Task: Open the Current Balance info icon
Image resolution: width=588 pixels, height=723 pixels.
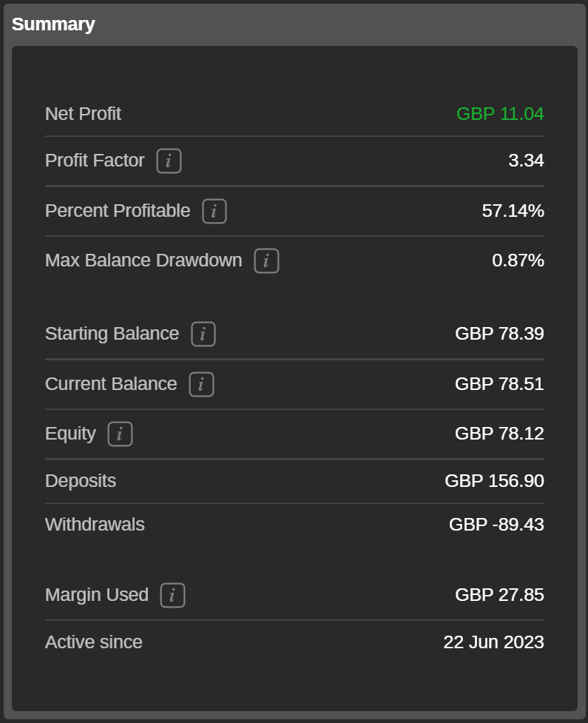Action: pyautogui.click(x=201, y=384)
